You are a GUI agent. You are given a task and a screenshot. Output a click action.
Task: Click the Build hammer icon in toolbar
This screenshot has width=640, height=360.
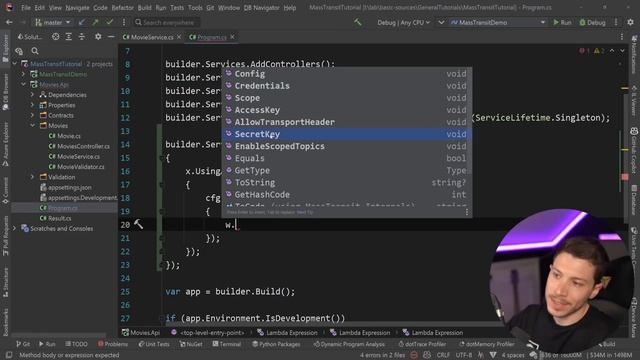[358, 22]
